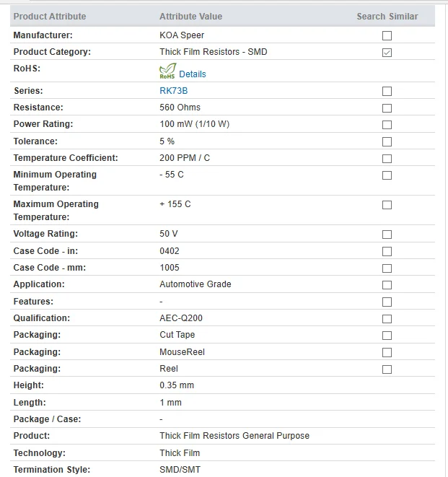Check the Tolerance 5 % checkbox
This screenshot has width=448, height=477.
[387, 141]
